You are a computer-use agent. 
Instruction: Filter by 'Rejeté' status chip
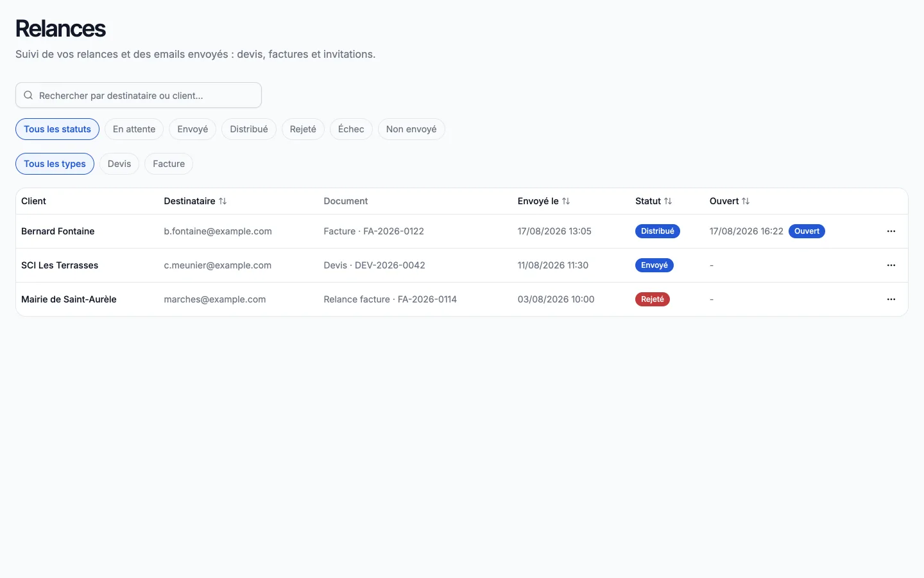point(303,129)
